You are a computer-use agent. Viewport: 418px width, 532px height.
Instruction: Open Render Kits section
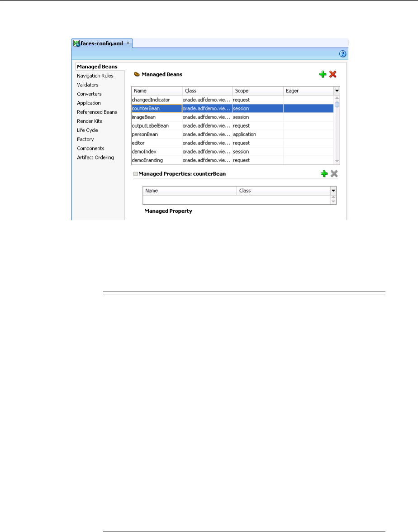(90, 121)
